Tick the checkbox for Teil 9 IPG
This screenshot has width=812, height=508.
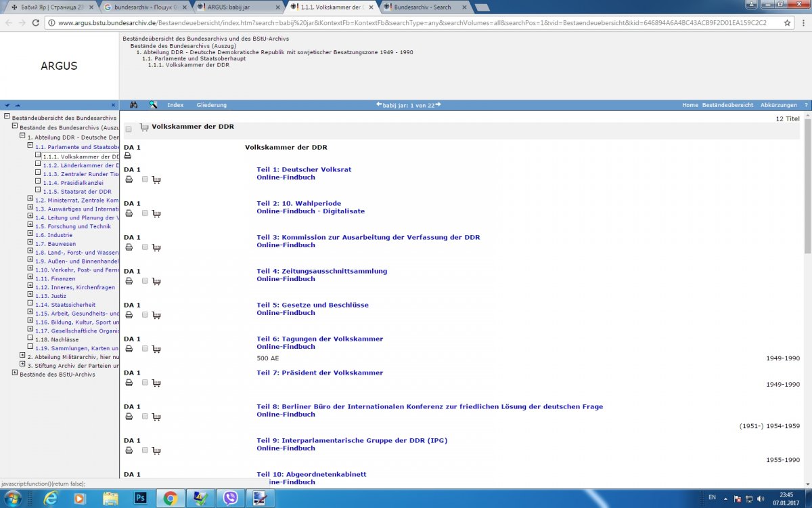click(x=145, y=450)
